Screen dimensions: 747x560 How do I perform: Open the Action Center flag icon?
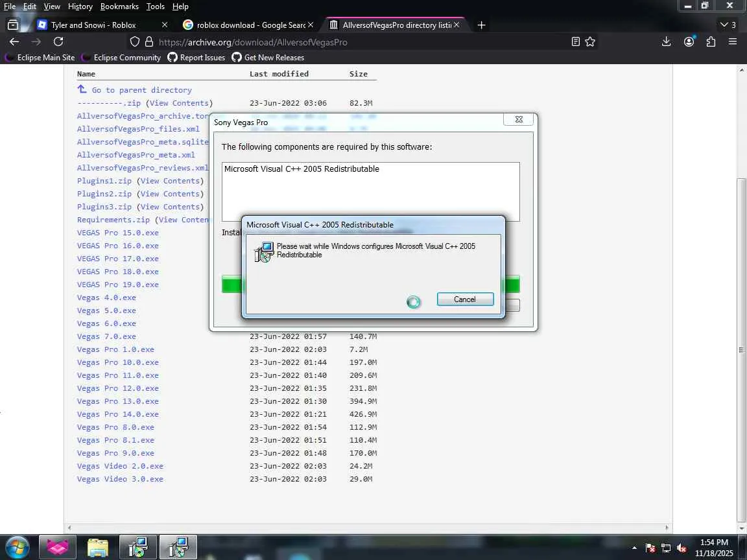point(650,548)
